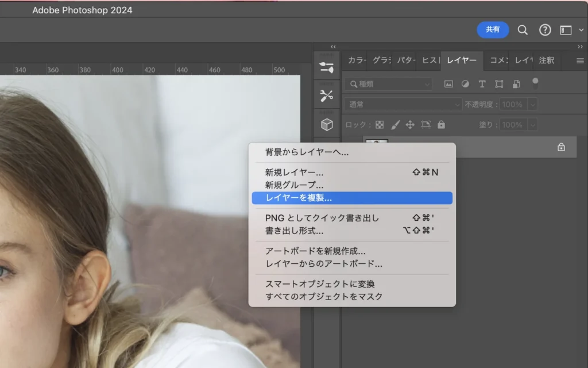Open the Brush Settings panel icon
The height and width of the screenshot is (368, 588).
pos(327,67)
